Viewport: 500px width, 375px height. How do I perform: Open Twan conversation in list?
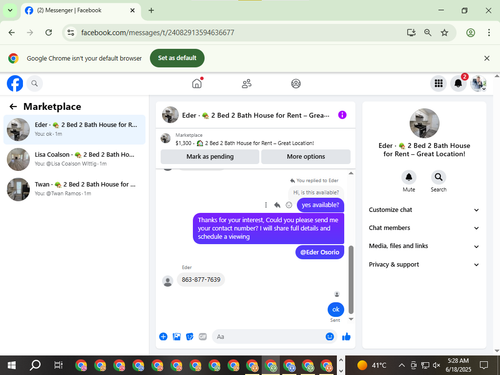pyautogui.click(x=74, y=189)
